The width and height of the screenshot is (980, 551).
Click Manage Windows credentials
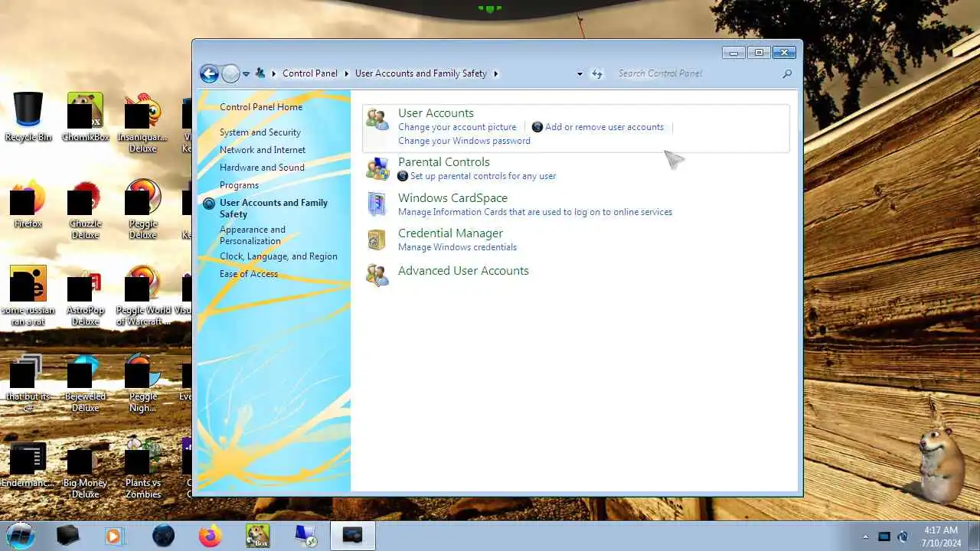point(457,247)
